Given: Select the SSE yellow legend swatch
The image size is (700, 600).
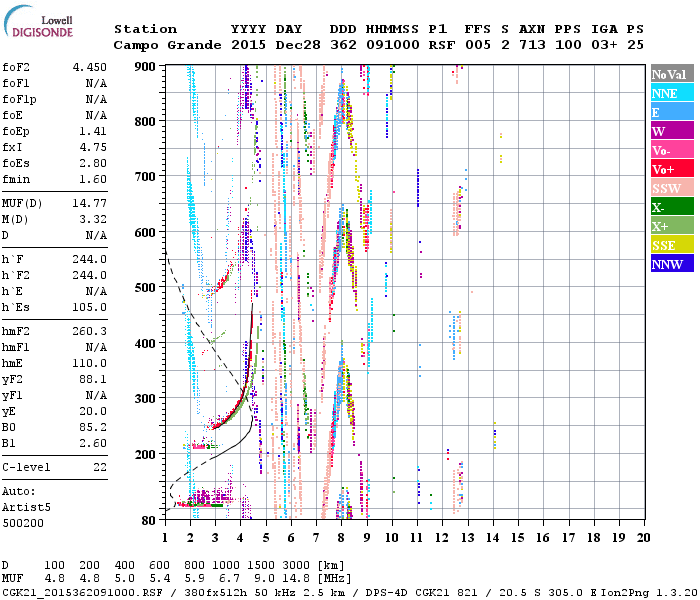Looking at the screenshot, I should pos(672,245).
